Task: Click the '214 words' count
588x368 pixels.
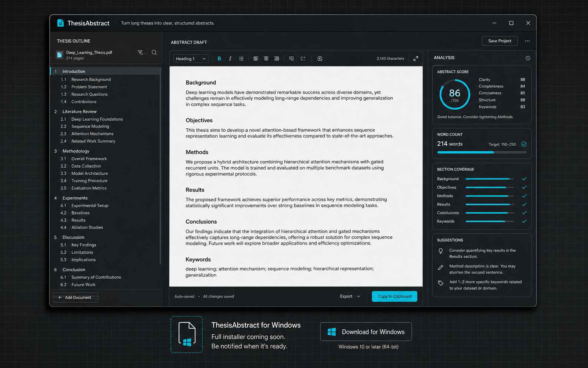Action: tap(450, 144)
